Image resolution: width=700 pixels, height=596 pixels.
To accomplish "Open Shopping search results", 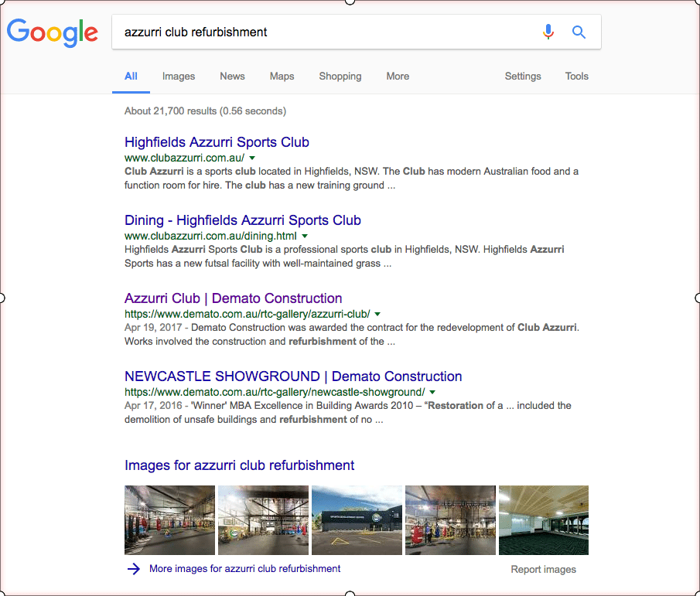I will tap(340, 76).
